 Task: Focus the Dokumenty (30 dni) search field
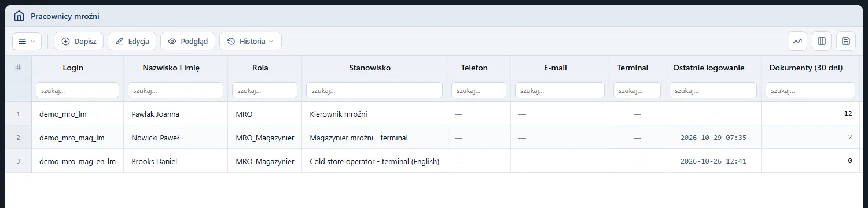pos(810,90)
